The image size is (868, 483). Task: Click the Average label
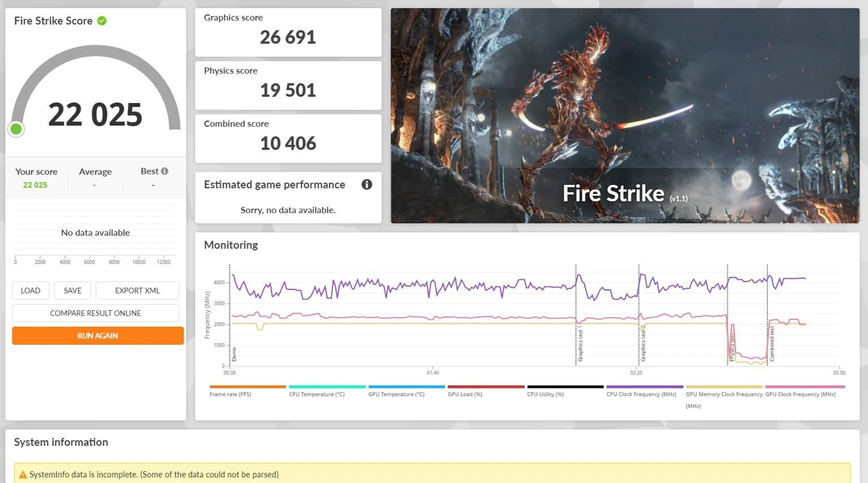[95, 172]
